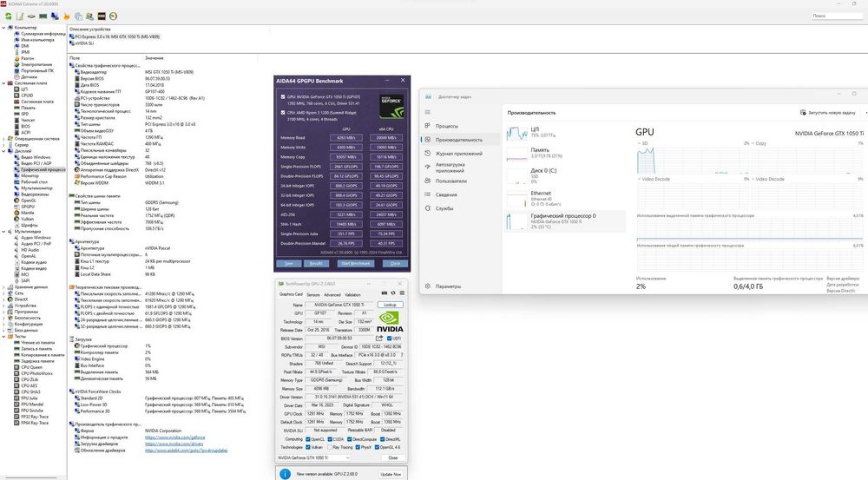Viewport: 868px width, 480px height.
Task: Click the GPU-Z screenshot camera icon
Action: coord(385,293)
